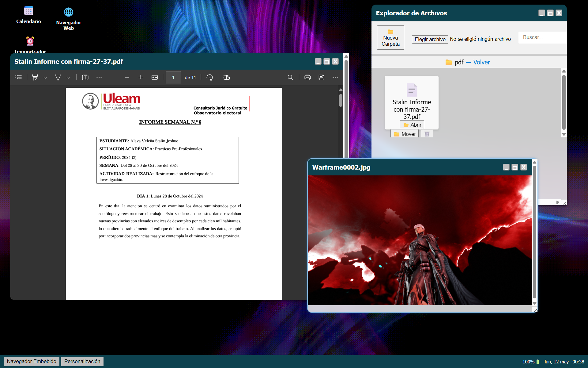This screenshot has width=588, height=368.
Task: Select the Stalin Informe pdf file thumbnail
Action: [412, 102]
